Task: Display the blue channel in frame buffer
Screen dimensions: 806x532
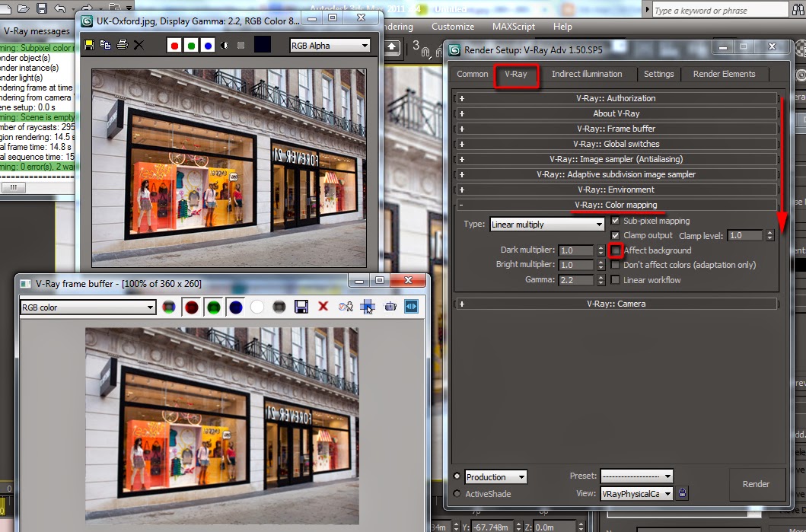Action: (x=236, y=306)
